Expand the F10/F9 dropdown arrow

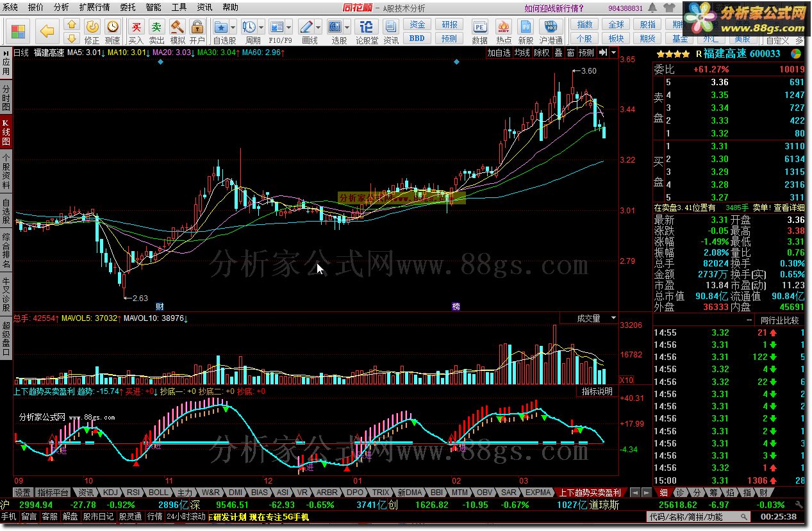click(289, 27)
